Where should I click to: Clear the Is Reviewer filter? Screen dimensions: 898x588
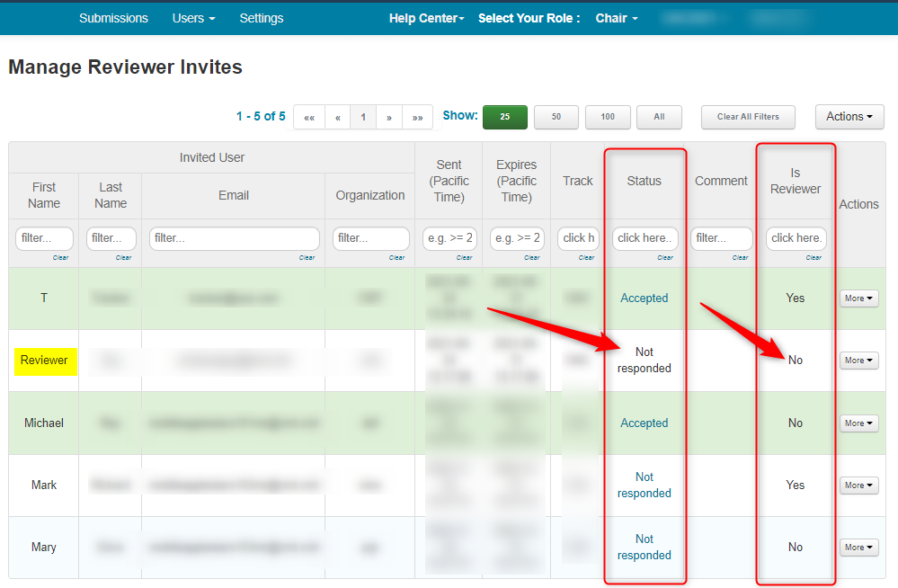(x=814, y=258)
